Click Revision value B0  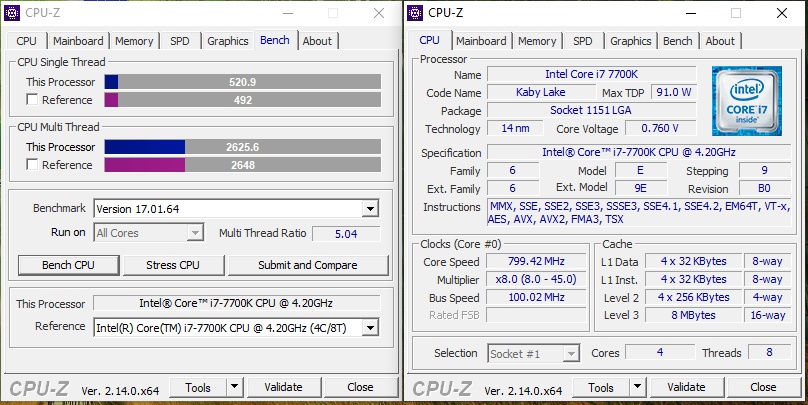[x=765, y=189]
